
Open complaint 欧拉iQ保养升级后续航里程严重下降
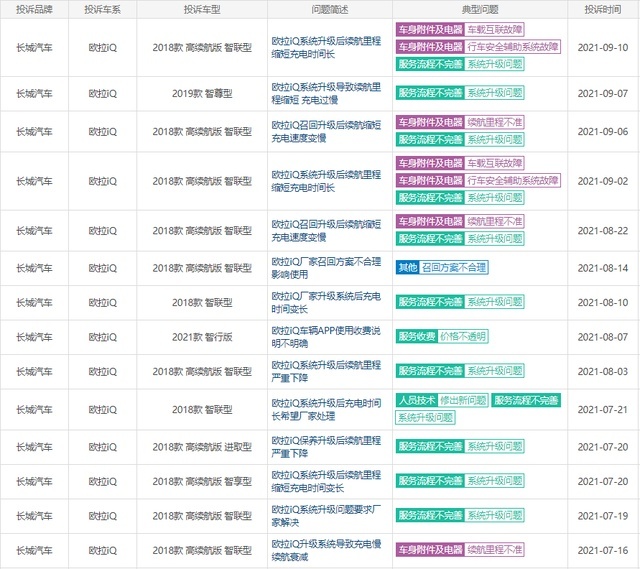click(326, 447)
